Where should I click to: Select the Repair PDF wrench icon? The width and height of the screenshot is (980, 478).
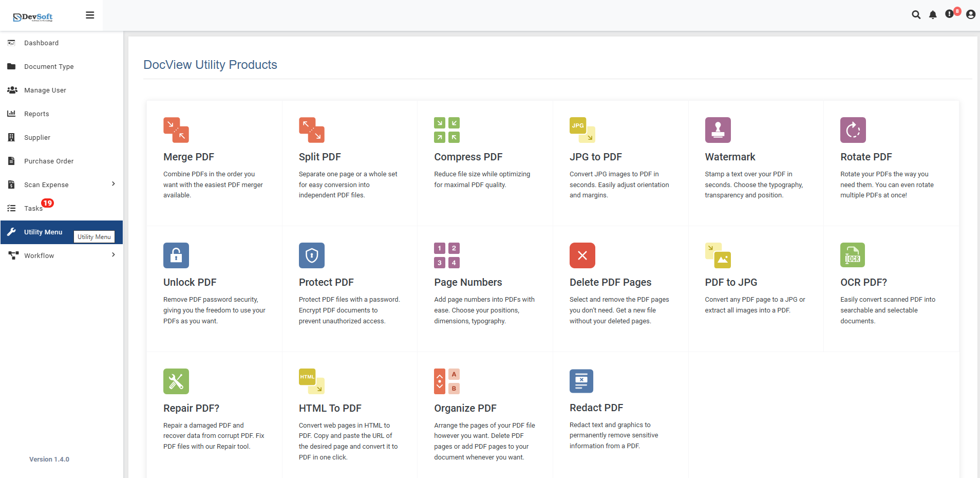[176, 381]
